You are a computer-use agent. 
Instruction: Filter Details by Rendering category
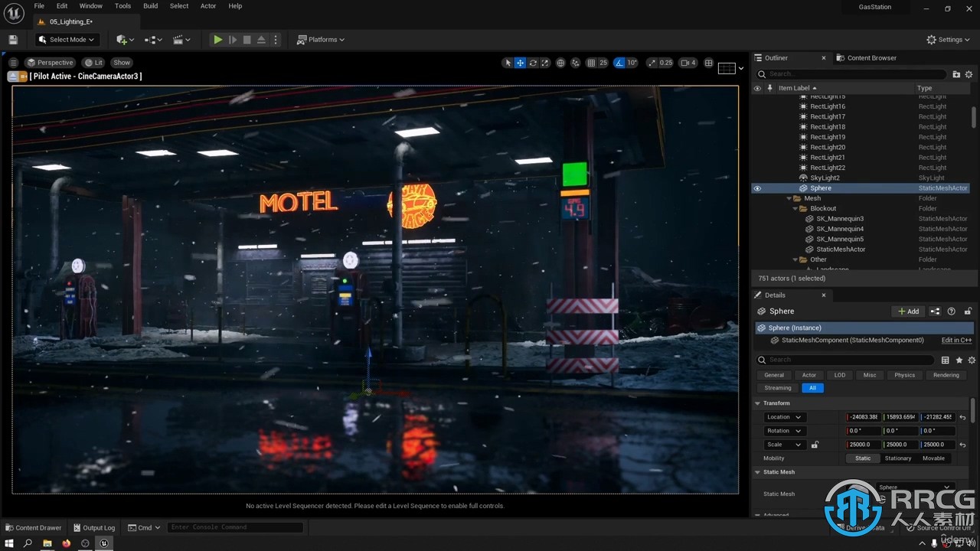946,375
